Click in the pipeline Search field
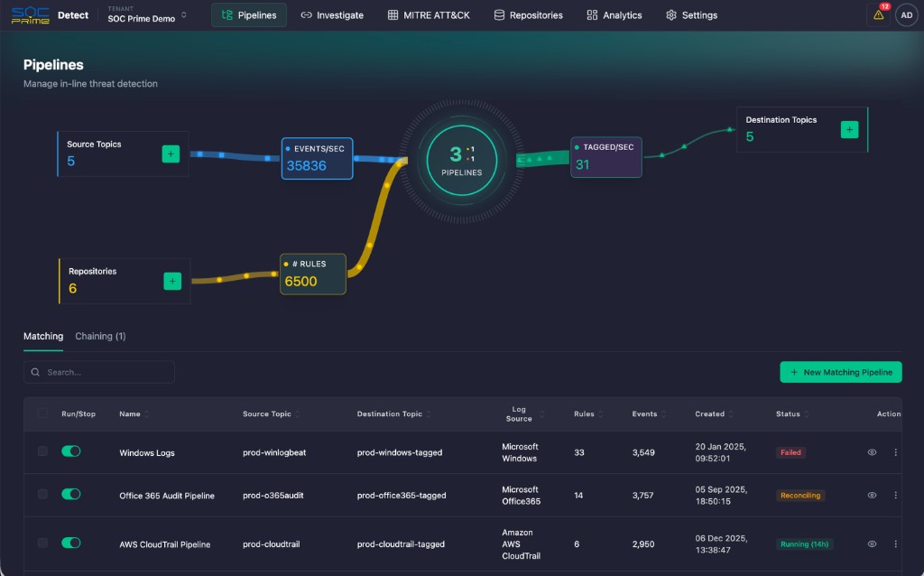The image size is (924, 576). (99, 372)
